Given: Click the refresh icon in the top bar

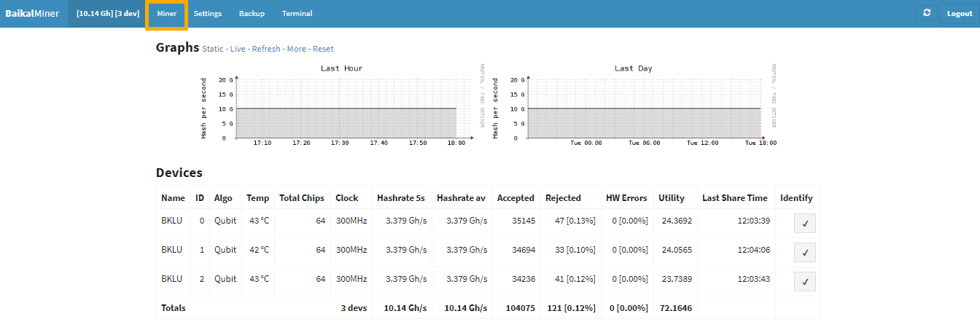Looking at the screenshot, I should pos(927,13).
